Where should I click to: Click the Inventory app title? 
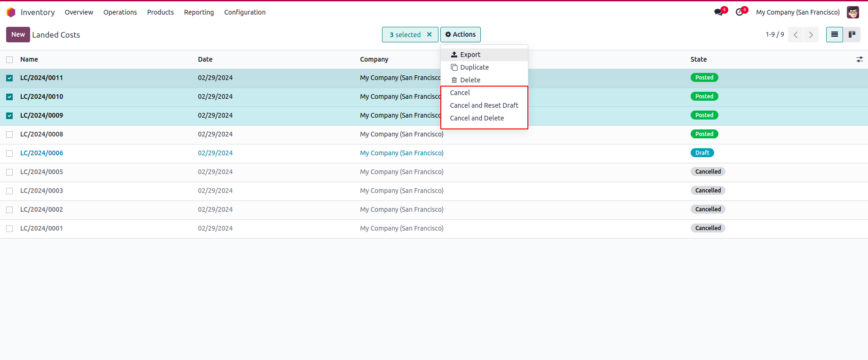(38, 12)
